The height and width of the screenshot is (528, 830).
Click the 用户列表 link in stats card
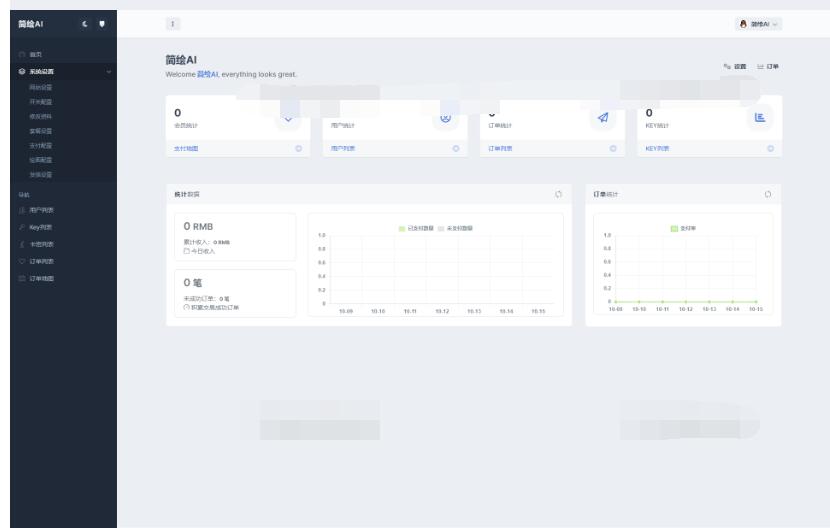click(x=343, y=149)
